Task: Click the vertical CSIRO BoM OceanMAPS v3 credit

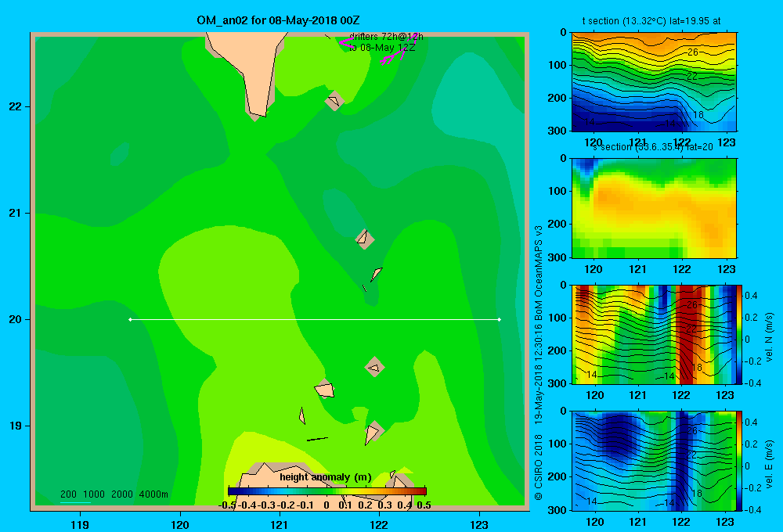Action: (x=539, y=363)
